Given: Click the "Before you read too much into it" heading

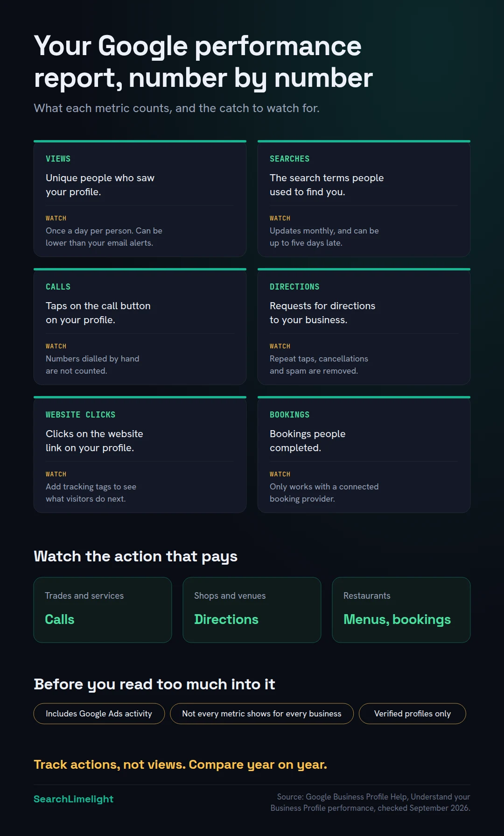Looking at the screenshot, I should click(154, 685).
